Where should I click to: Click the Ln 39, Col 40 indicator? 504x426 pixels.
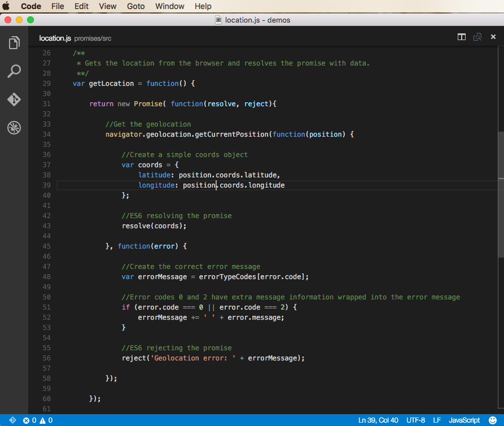pos(378,420)
